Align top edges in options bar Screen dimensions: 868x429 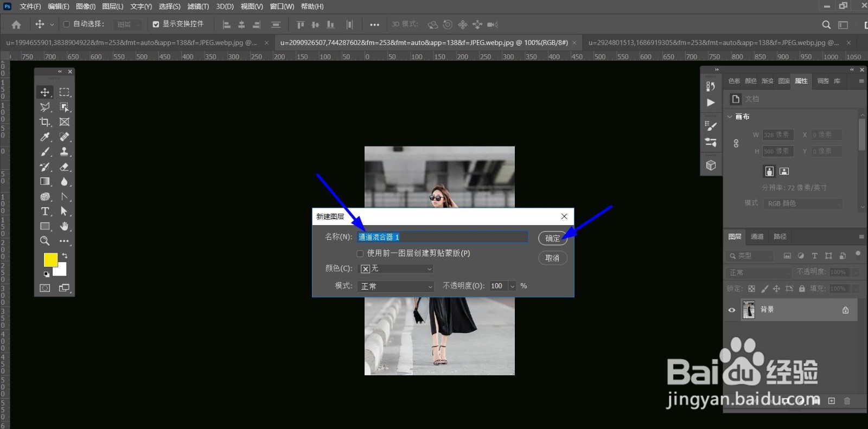click(301, 24)
